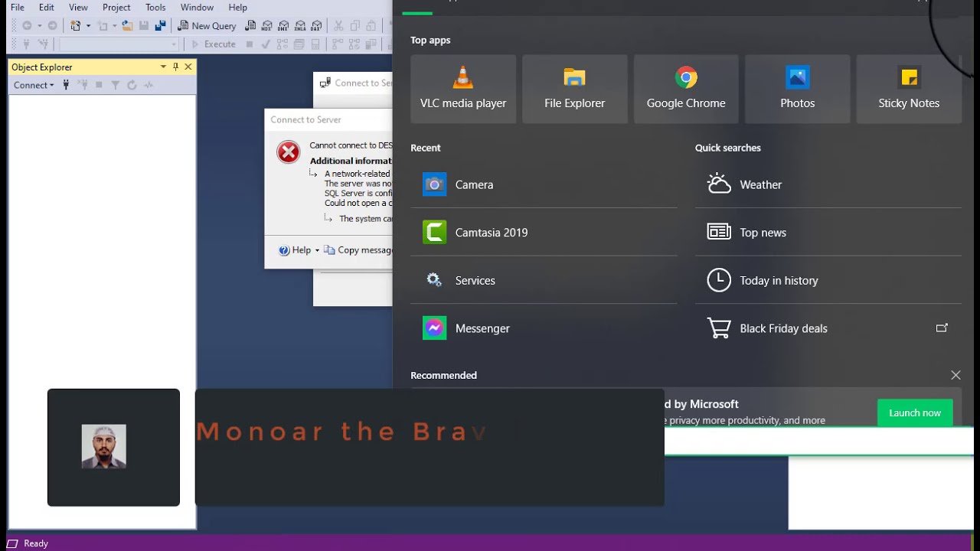Launch File Explorer from Top apps

574,89
